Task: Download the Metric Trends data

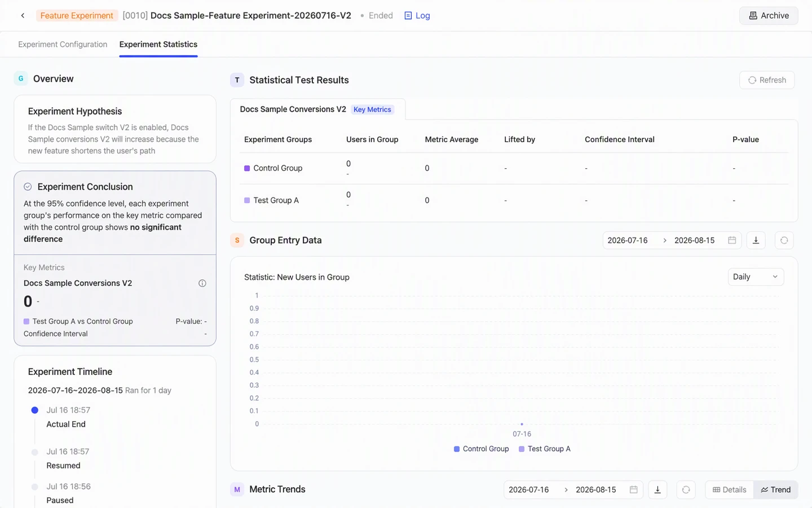Action: tap(657, 490)
